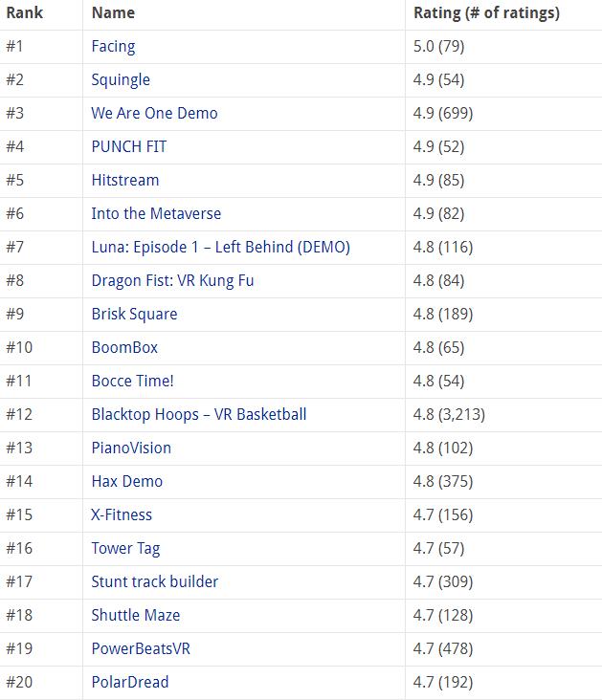This screenshot has width=602, height=700.
Task: Click Into the Metaverse link
Action: point(156,213)
